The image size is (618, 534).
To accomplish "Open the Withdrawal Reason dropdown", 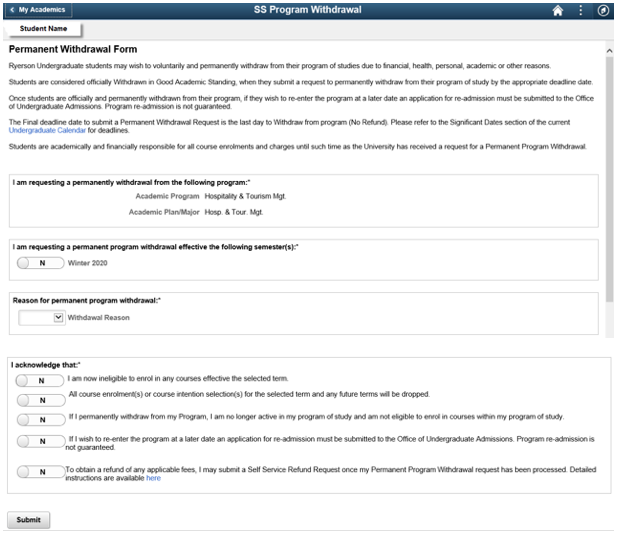I will [42, 317].
